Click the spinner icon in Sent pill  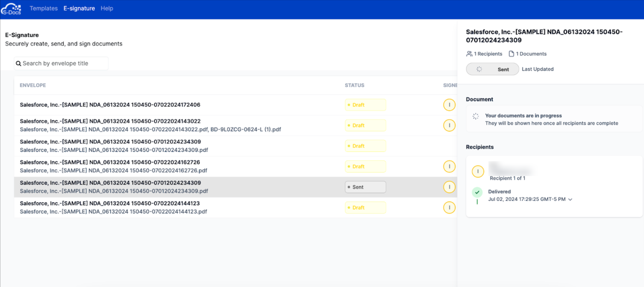[x=479, y=69]
